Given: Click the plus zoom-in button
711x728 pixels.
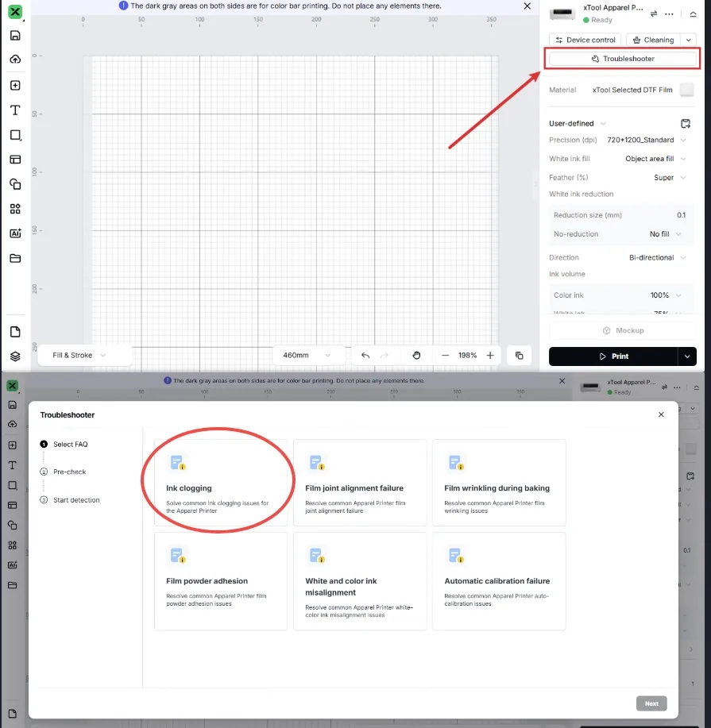Looking at the screenshot, I should click(x=490, y=356).
